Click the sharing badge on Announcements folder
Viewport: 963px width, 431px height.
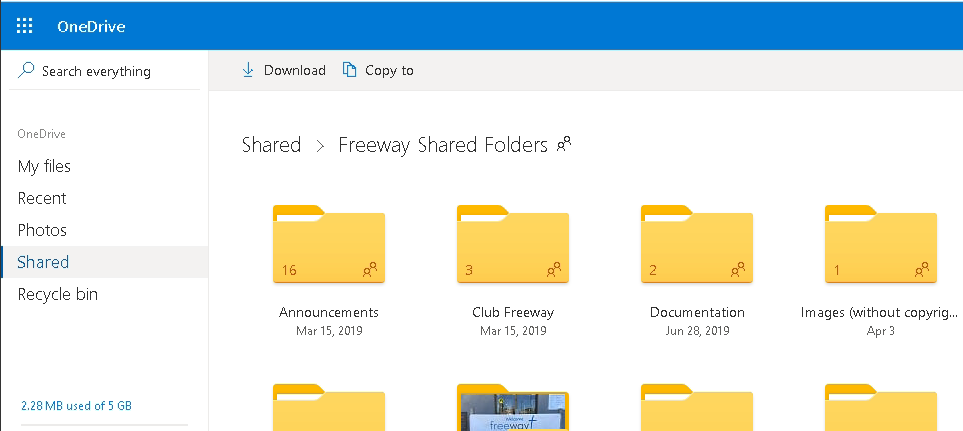click(370, 269)
